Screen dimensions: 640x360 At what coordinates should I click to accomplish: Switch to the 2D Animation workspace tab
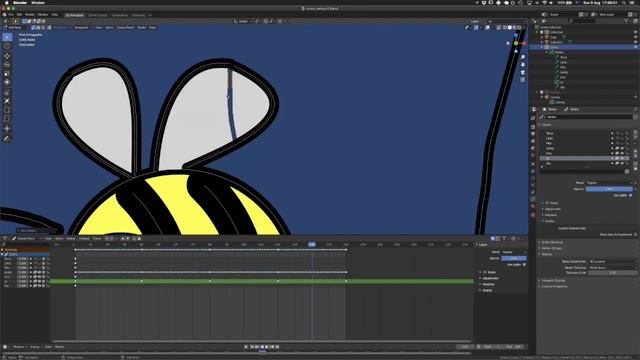(75, 15)
